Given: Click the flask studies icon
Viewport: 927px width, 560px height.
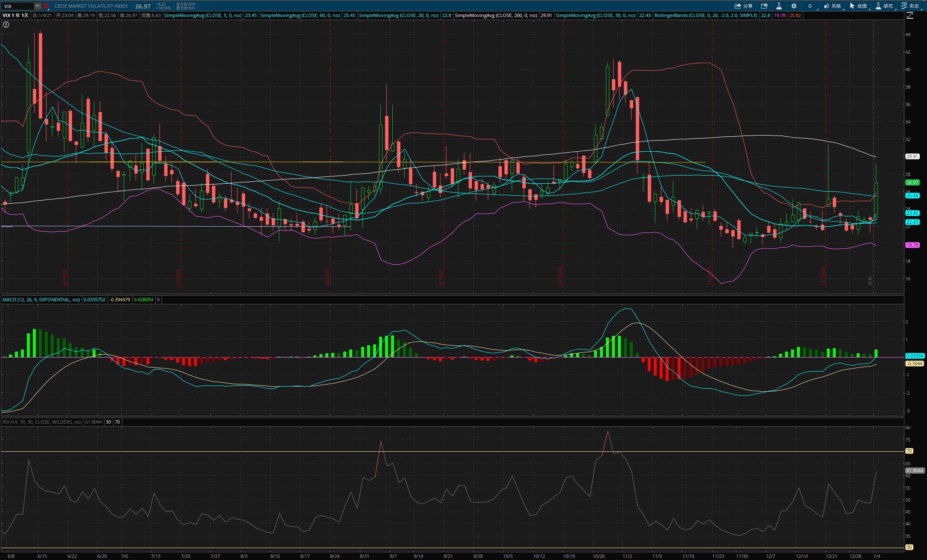Looking at the screenshot, I should (779, 6).
